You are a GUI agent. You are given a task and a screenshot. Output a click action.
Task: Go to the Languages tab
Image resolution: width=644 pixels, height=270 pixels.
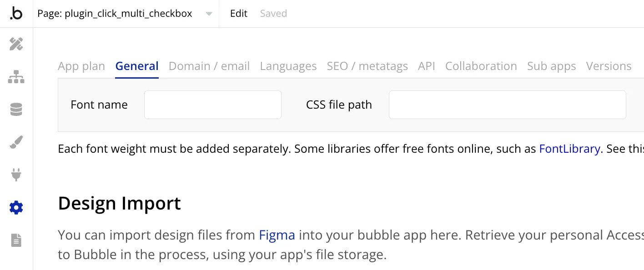point(288,66)
